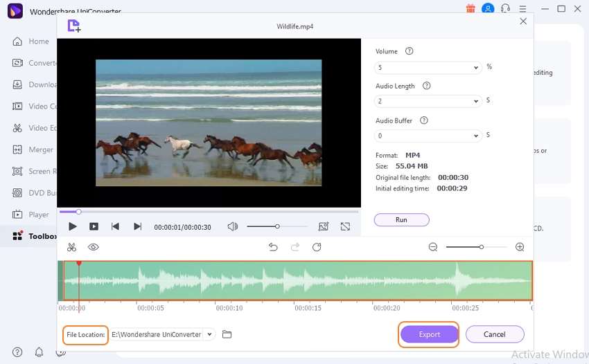Screen dimensions: 589x364
Task: Open the Screen Recorder sidebar section
Action: 34,172
